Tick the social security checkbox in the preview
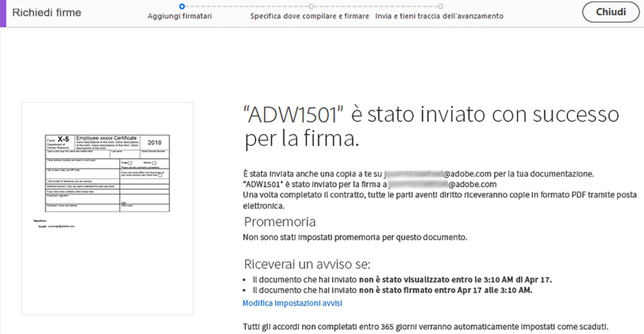The image size is (644, 334). (x=160, y=175)
